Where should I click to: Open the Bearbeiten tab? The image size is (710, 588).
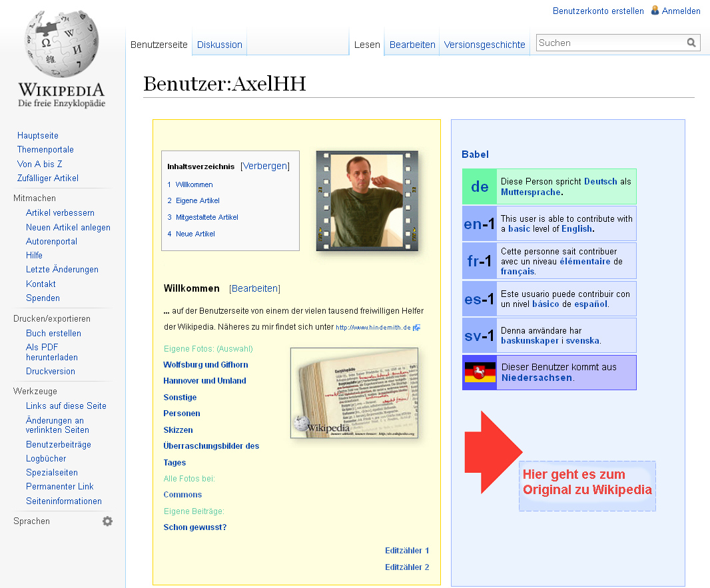pyautogui.click(x=412, y=45)
